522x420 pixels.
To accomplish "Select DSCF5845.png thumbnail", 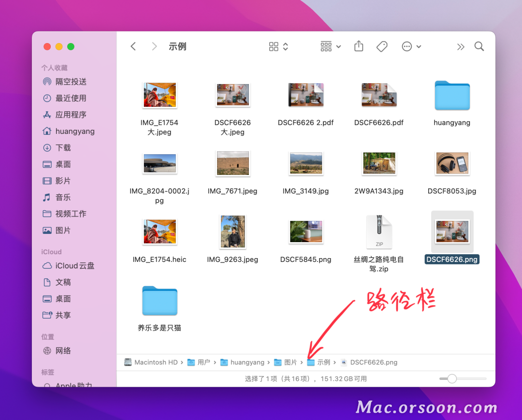I will coord(306,232).
